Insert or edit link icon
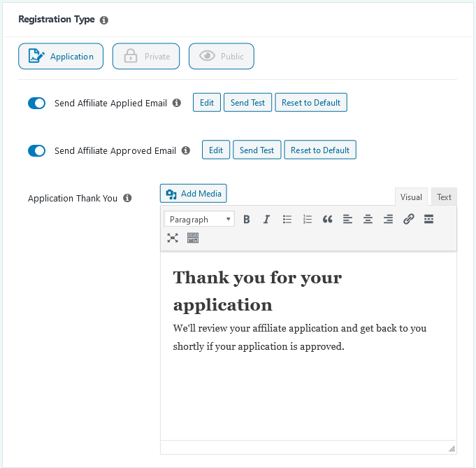Image resolution: width=476 pixels, height=468 pixels. click(409, 219)
